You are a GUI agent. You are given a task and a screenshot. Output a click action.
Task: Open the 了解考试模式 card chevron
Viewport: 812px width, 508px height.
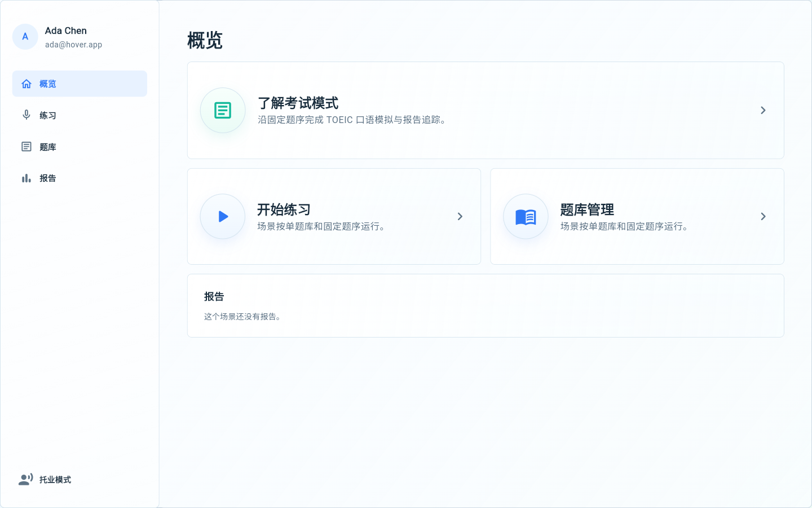pyautogui.click(x=763, y=110)
